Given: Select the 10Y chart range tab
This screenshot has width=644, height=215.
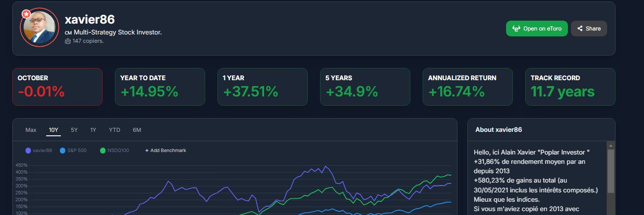Looking at the screenshot, I should [54, 130].
